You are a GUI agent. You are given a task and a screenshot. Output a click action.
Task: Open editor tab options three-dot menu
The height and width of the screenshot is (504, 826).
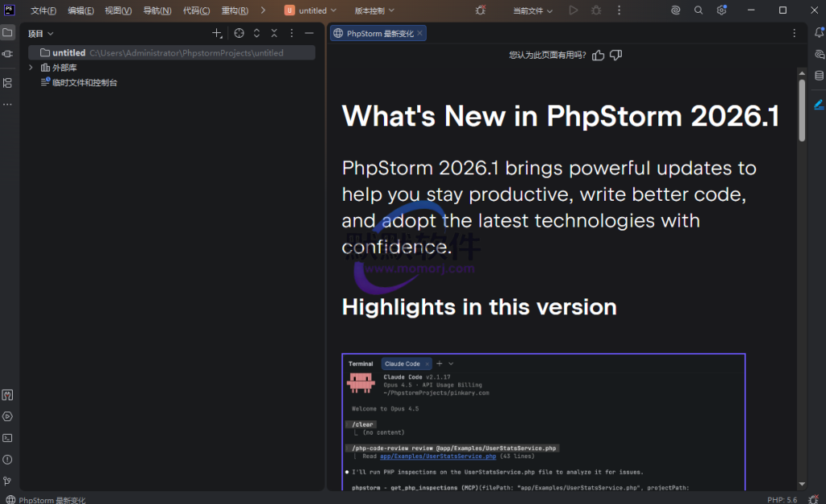[795, 33]
